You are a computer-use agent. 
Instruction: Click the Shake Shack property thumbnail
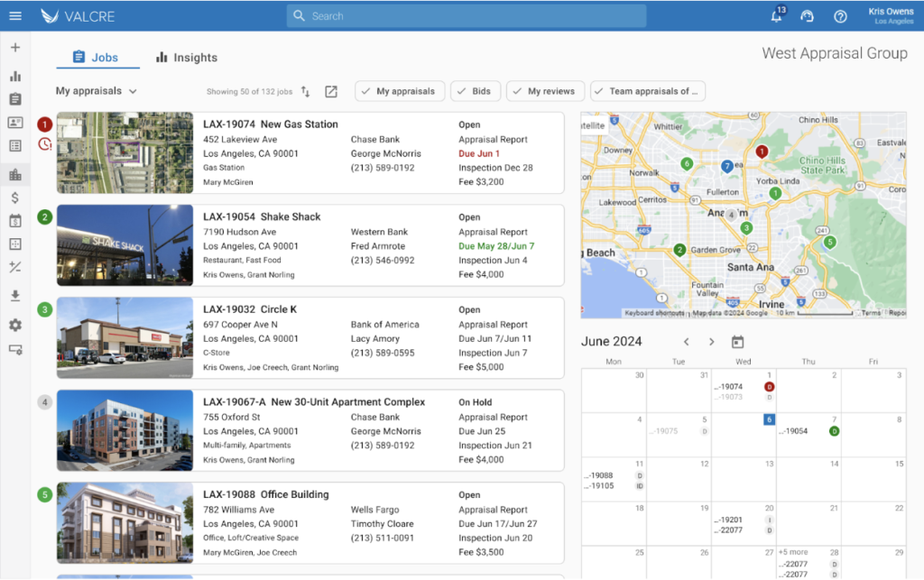[125, 245]
